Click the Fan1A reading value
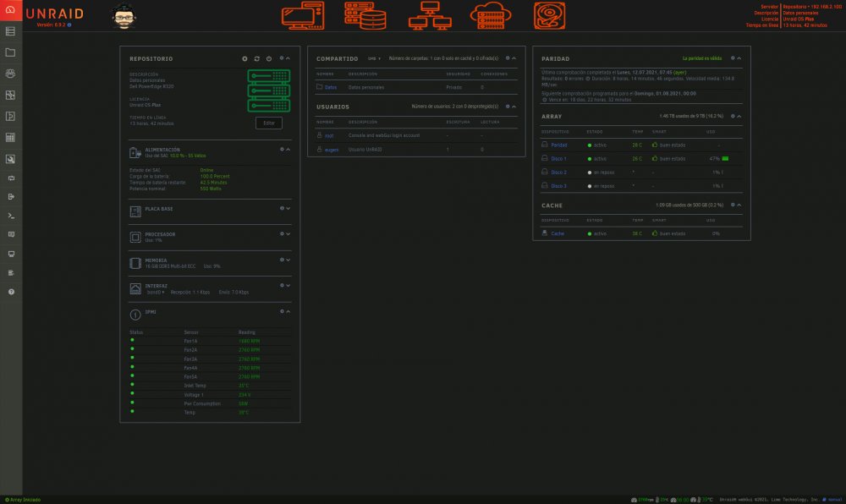846x504 pixels. (249, 341)
